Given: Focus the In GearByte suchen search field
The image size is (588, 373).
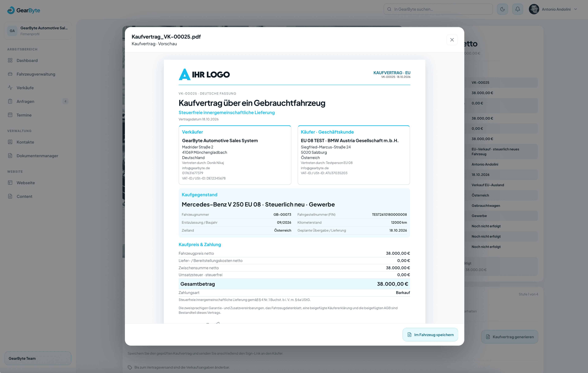Looking at the screenshot, I should pos(438,9).
